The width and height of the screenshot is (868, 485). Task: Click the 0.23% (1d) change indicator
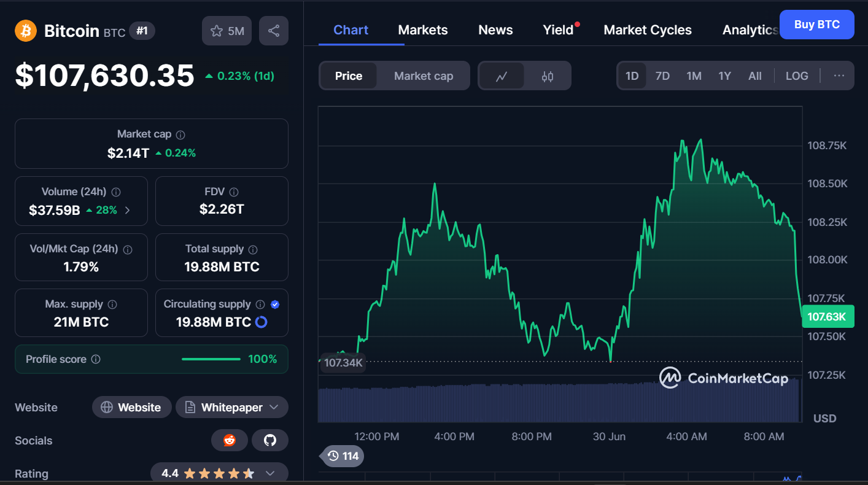pos(239,76)
